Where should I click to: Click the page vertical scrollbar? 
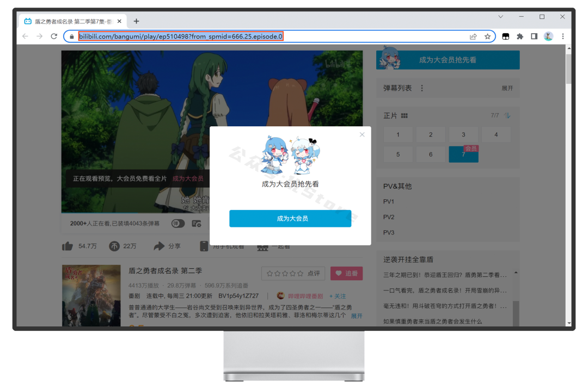tap(569, 70)
